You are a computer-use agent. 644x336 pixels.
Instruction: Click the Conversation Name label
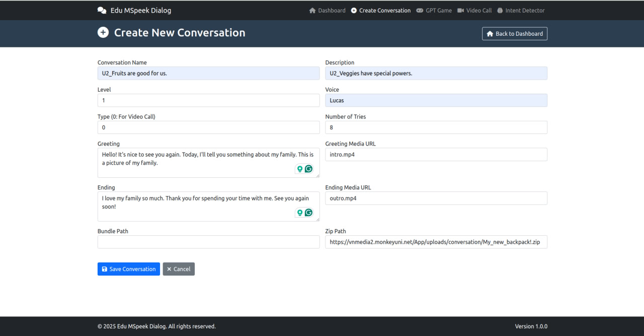[x=122, y=62]
